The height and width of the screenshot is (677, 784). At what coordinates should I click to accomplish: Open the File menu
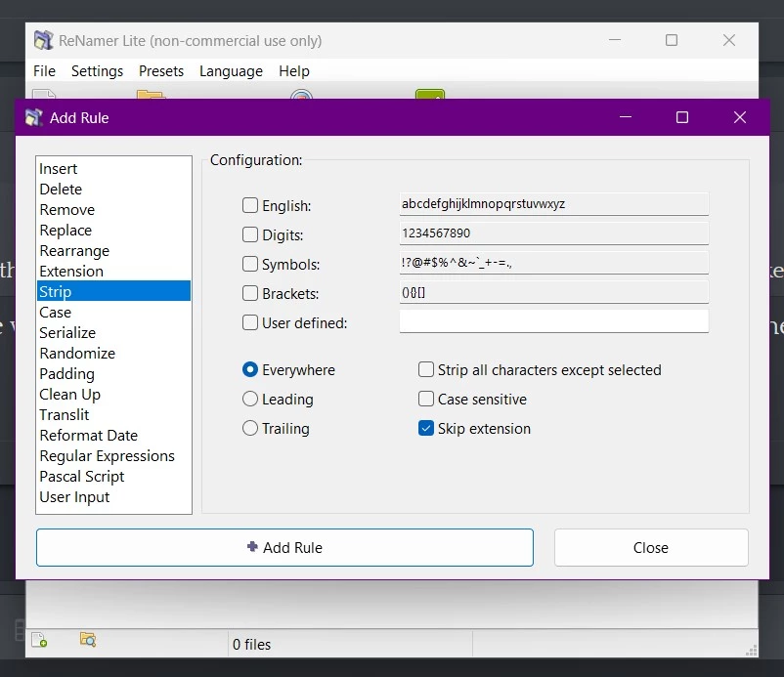(44, 71)
